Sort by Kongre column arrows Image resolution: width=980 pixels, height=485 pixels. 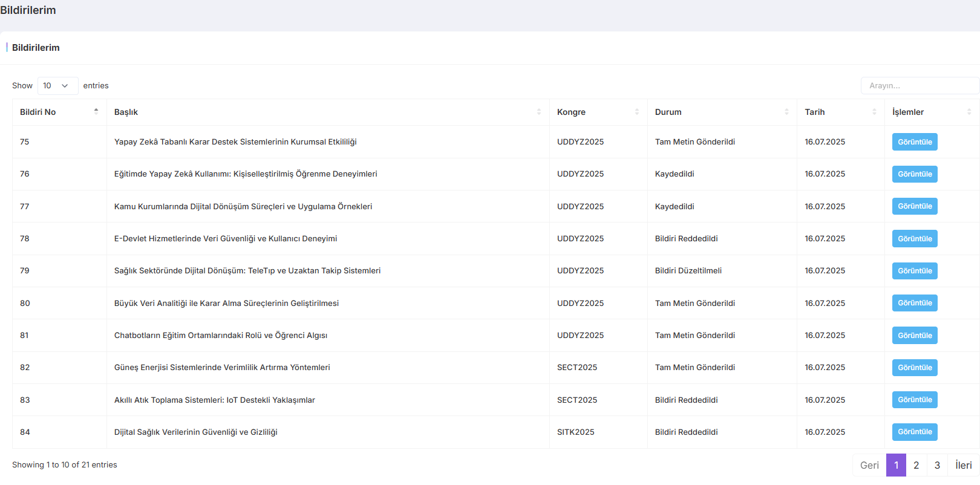(x=636, y=112)
